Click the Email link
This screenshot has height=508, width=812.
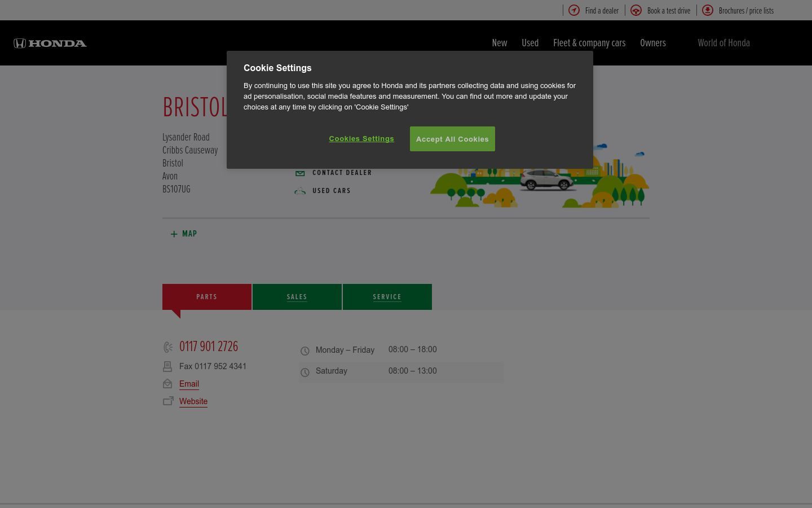point(189,384)
